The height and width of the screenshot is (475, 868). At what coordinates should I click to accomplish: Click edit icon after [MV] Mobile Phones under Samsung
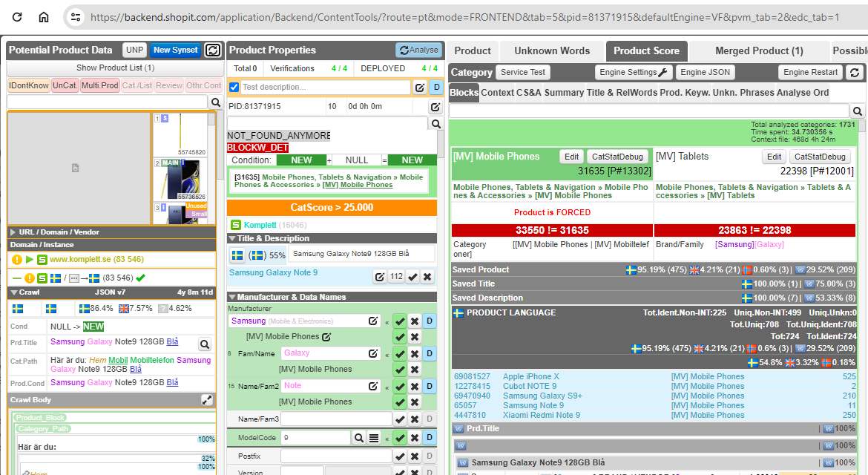pyautogui.click(x=326, y=337)
